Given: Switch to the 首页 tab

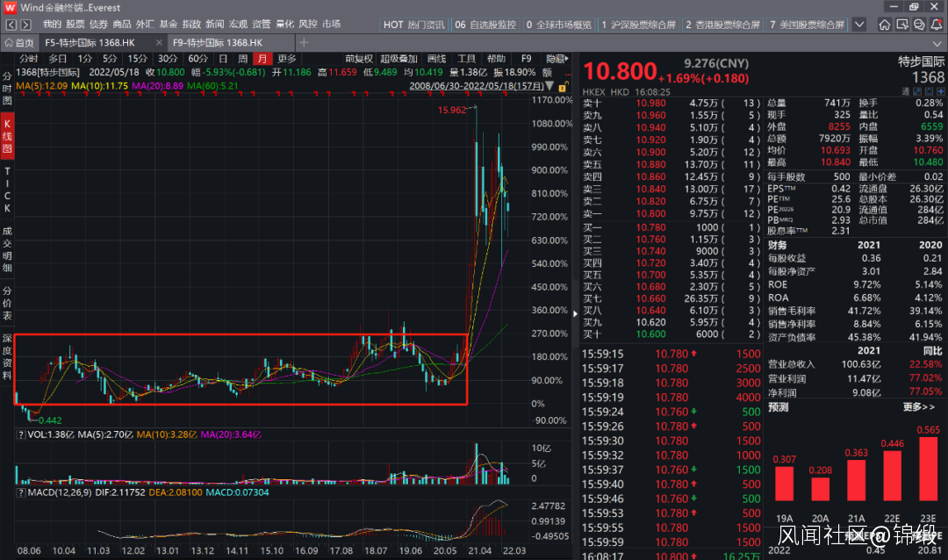Looking at the screenshot, I should click(x=20, y=43).
